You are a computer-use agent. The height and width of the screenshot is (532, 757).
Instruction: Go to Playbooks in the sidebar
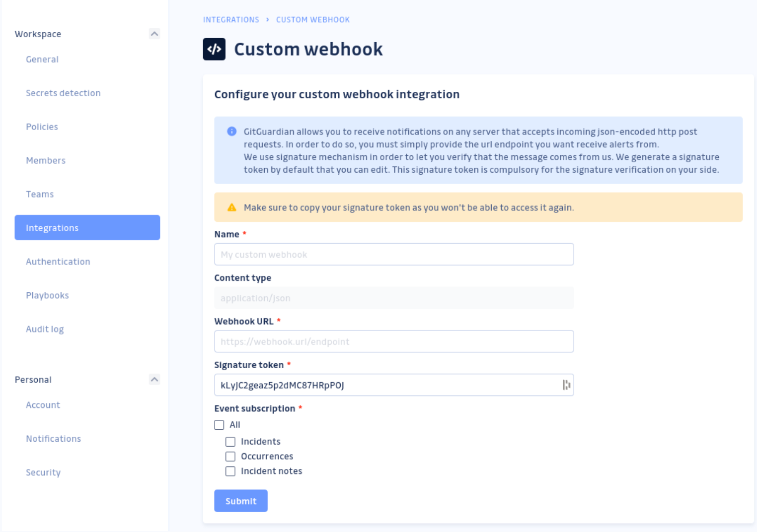(47, 295)
